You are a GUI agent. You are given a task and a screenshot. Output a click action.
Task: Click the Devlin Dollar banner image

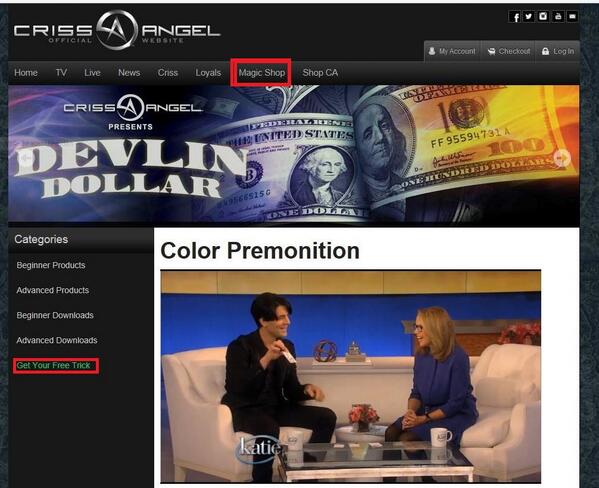[x=293, y=153]
